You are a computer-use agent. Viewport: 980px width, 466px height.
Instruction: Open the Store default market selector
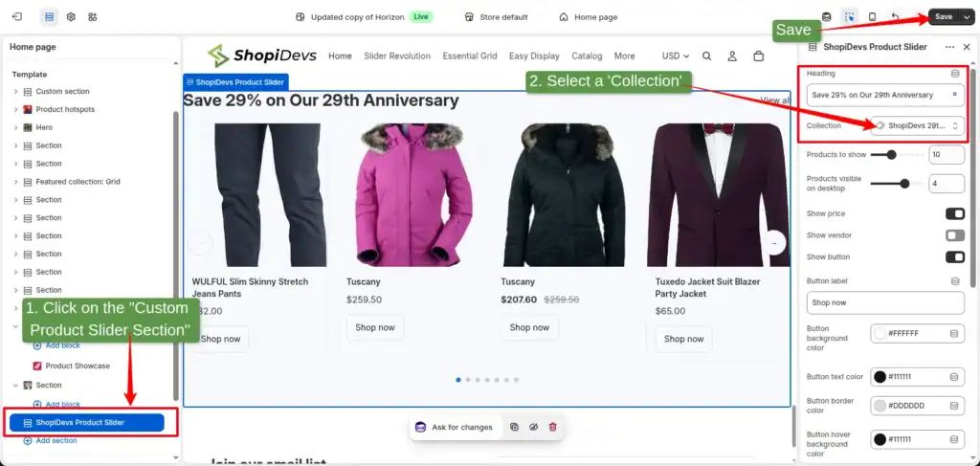(x=497, y=17)
